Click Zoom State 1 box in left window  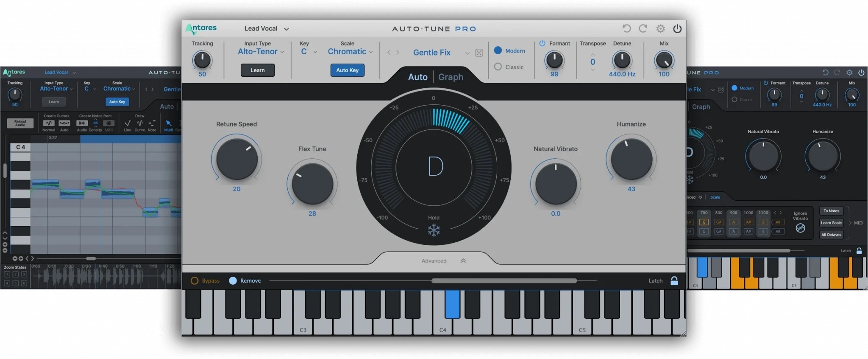tap(7, 275)
